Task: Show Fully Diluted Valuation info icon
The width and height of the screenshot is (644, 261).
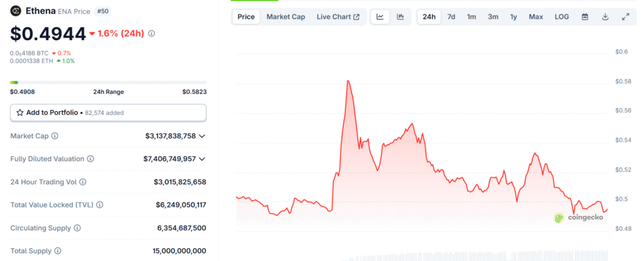Action: tap(91, 158)
